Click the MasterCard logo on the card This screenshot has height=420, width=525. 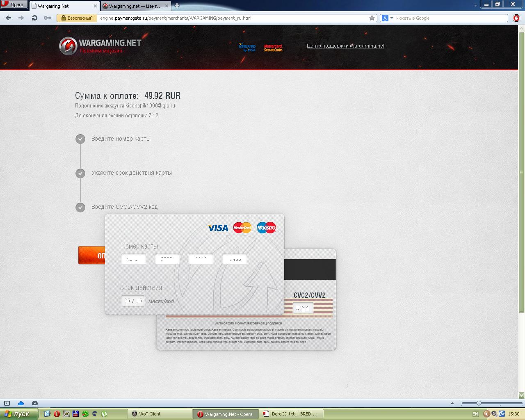click(242, 228)
